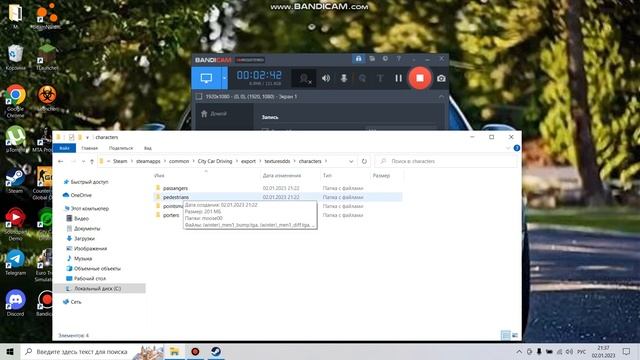Focus the search in characters field

click(x=446, y=161)
